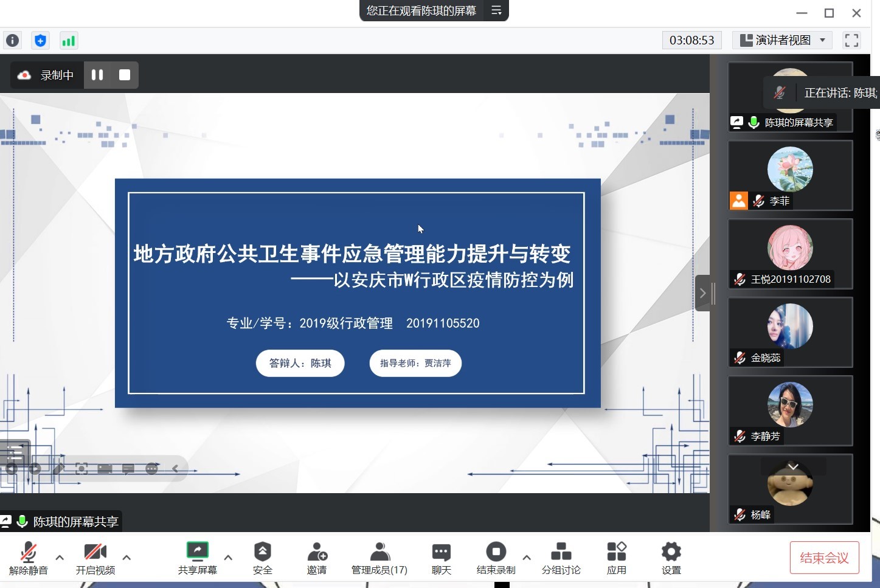Expand the share screen options arrow
The height and width of the screenshot is (588, 880).
[228, 557]
